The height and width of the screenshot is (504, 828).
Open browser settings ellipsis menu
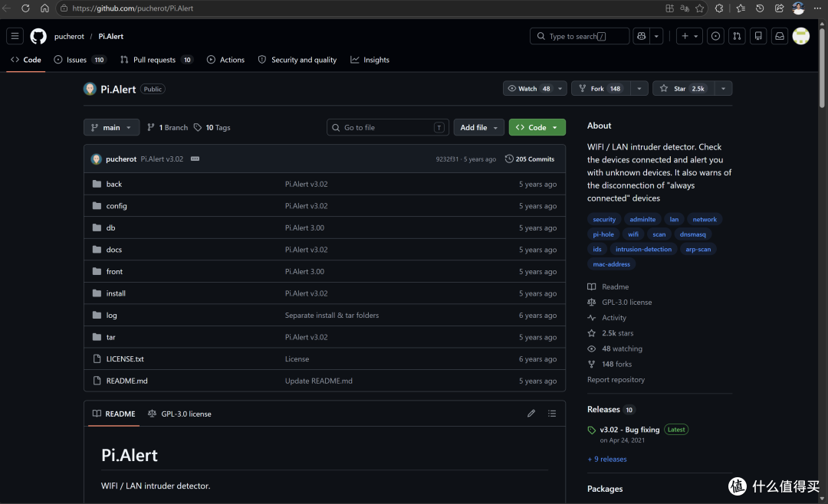(817, 8)
